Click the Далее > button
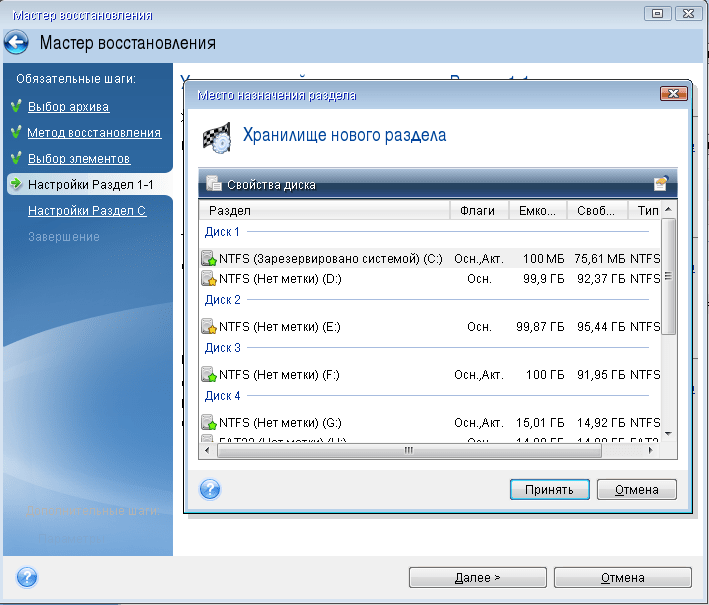Image resolution: width=709 pixels, height=605 pixels. point(477,578)
